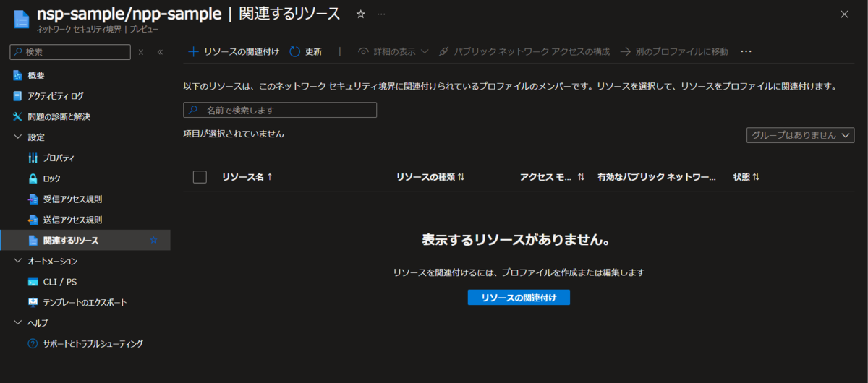
Task: Favorite this page with the star icon
Action: [361, 14]
